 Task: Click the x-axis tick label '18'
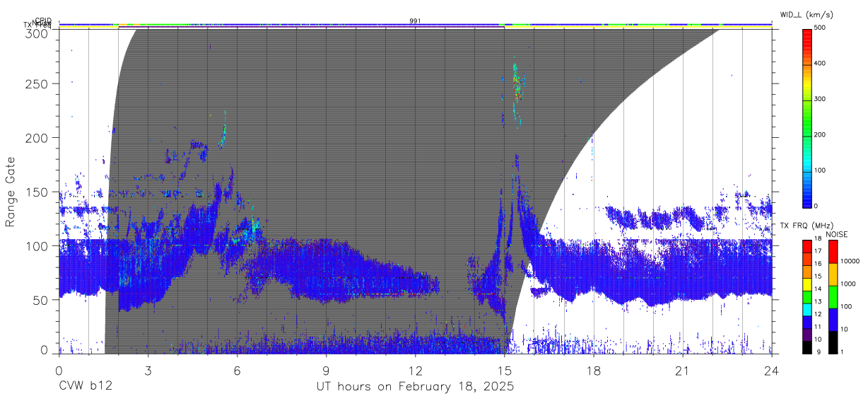click(x=594, y=371)
